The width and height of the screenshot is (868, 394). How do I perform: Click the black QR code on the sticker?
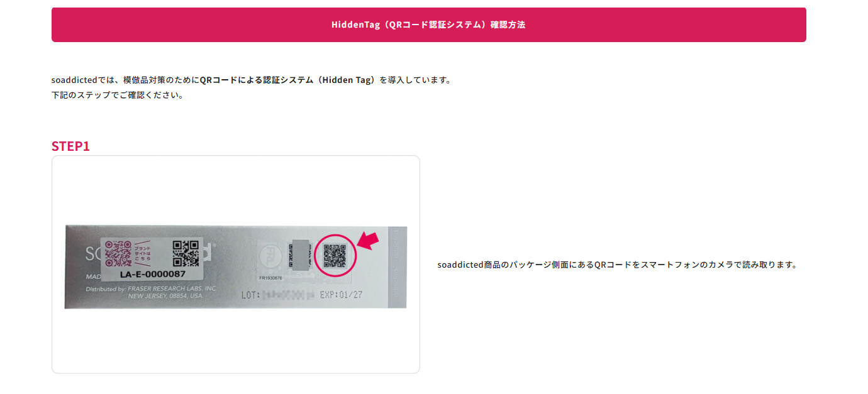click(x=185, y=253)
